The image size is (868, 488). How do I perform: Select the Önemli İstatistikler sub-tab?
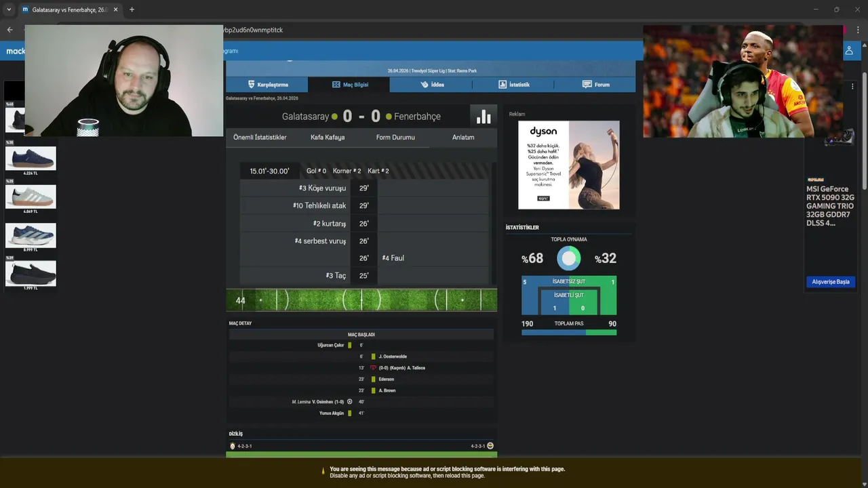(x=260, y=137)
